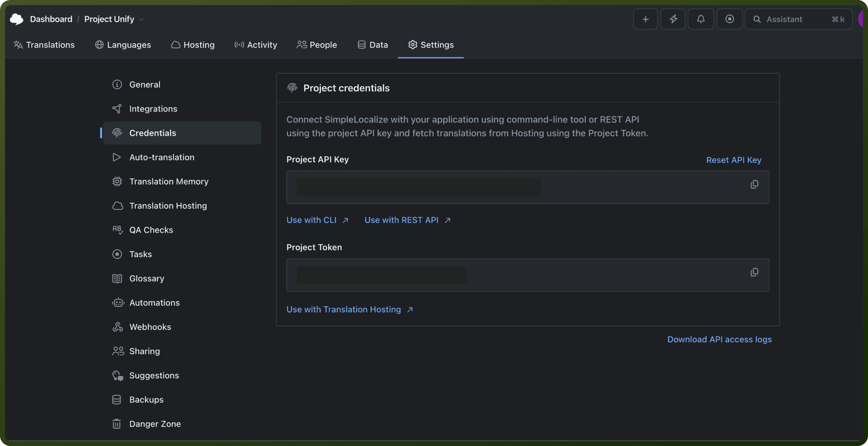Image resolution: width=868 pixels, height=446 pixels.
Task: Open Sharing settings
Action: click(182, 351)
